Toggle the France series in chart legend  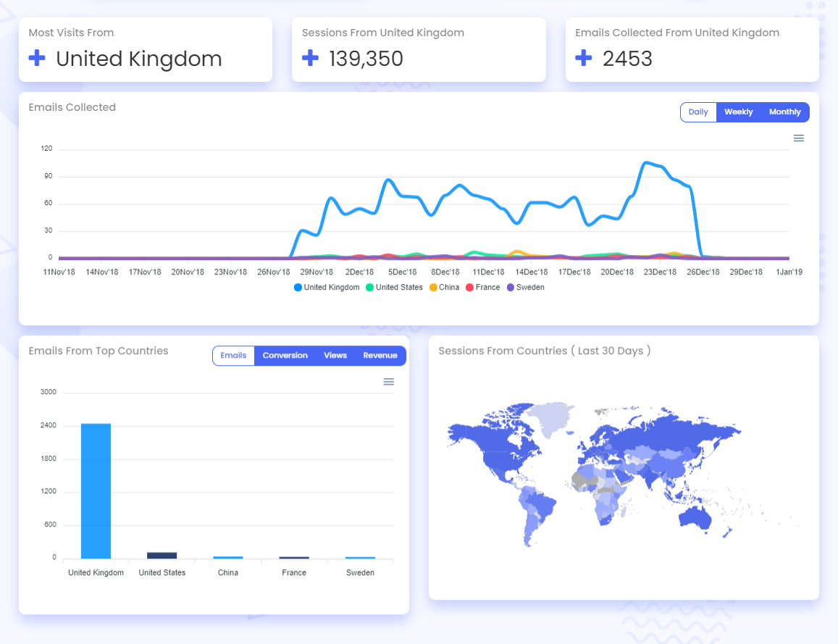coord(471,287)
